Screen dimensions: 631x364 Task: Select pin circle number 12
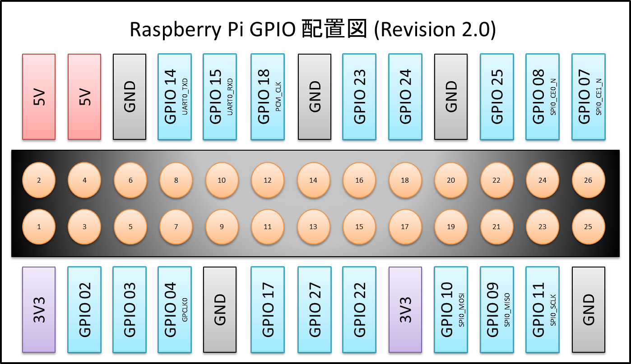pos(268,180)
